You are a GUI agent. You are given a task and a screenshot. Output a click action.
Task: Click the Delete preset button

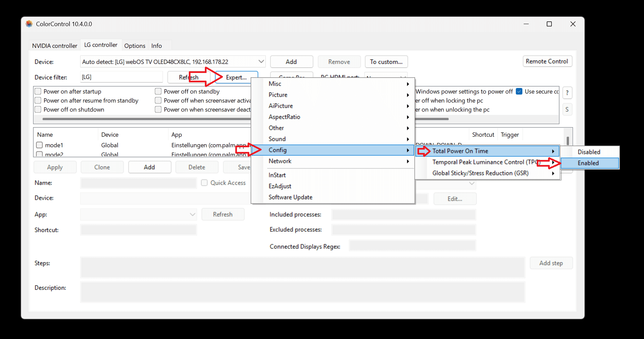pyautogui.click(x=197, y=167)
